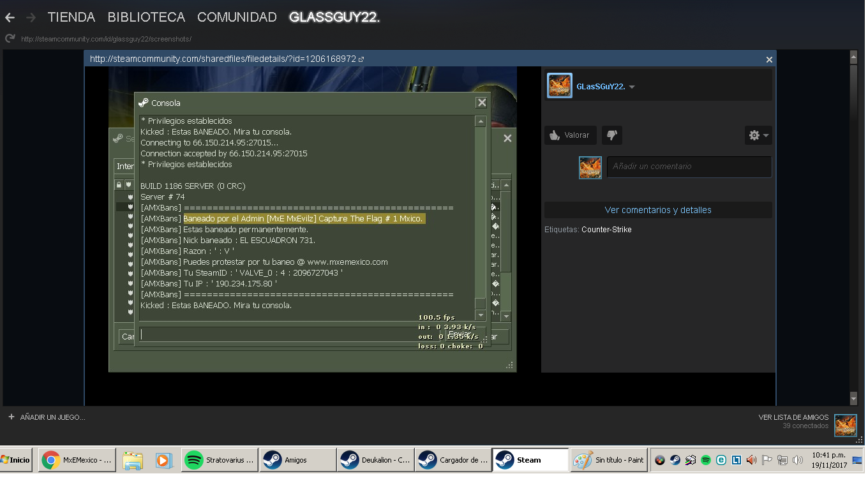This screenshot has width=868, height=490.
Task: Open GLasSGuY22's avatar at the top of the panel
Action: [x=559, y=85]
